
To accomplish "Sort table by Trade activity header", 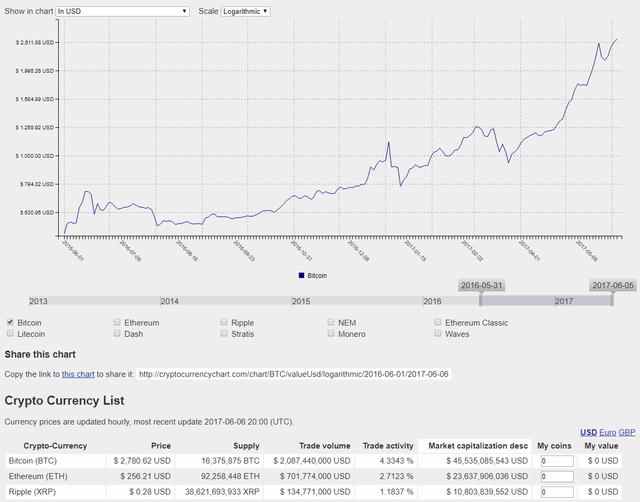I will point(386,446).
